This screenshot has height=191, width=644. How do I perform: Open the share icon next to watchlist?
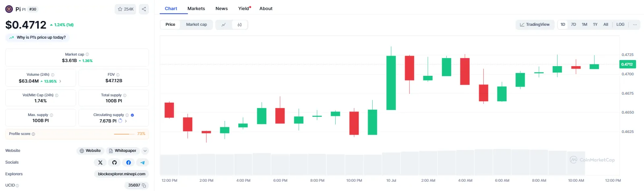point(144,9)
